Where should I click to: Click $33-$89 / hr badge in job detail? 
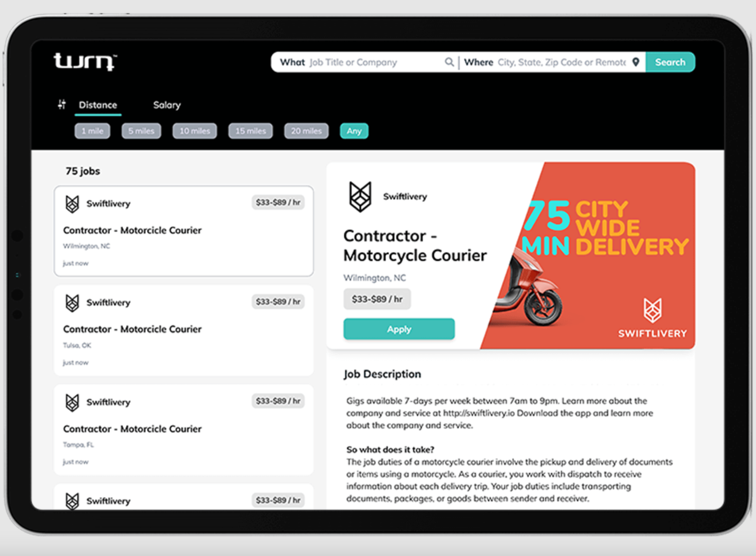coord(377,299)
